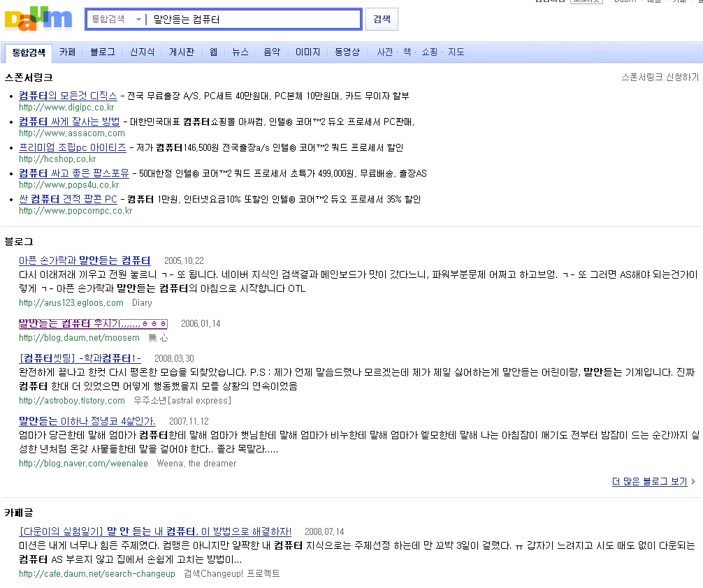Click date text 2008.07.14
703x588 pixels.
tap(324, 531)
